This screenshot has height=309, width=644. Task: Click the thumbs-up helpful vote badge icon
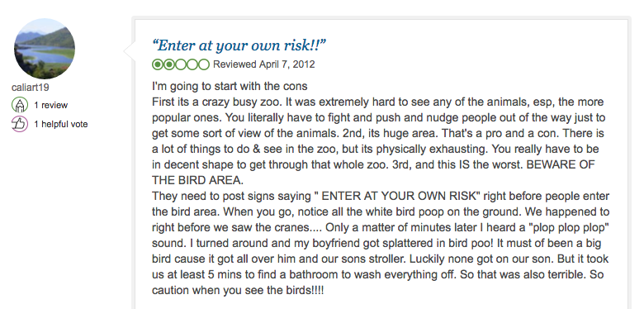(x=19, y=124)
